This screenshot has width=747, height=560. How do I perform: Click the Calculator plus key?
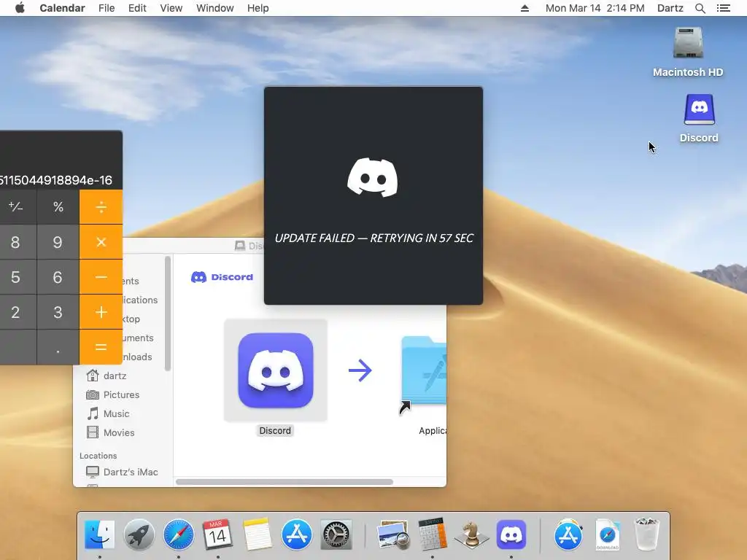click(x=101, y=312)
